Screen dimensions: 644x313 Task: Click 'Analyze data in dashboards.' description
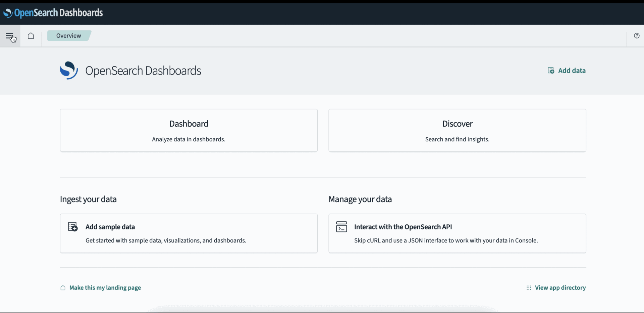[189, 139]
